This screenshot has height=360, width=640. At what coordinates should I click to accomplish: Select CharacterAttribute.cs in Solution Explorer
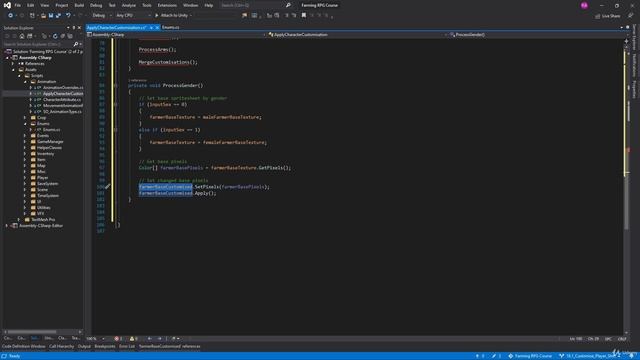click(62, 100)
